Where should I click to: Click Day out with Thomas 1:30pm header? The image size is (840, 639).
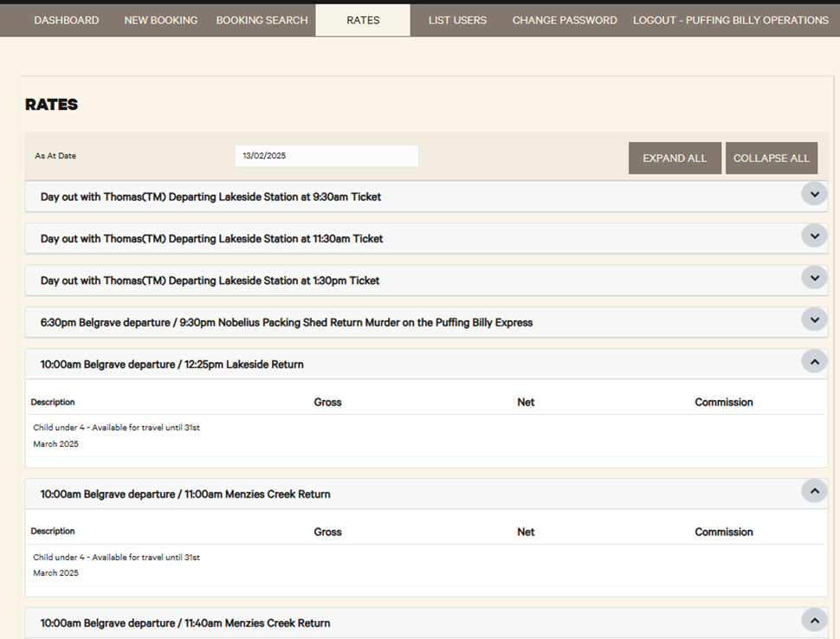pos(426,281)
